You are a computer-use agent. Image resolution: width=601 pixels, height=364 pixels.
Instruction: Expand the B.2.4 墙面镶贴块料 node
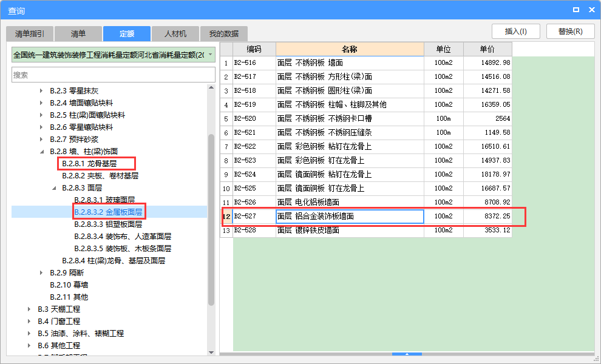point(41,103)
